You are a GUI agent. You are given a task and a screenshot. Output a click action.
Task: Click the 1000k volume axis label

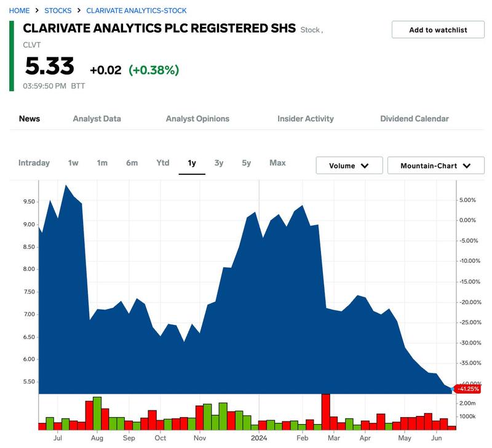pyautogui.click(x=467, y=417)
